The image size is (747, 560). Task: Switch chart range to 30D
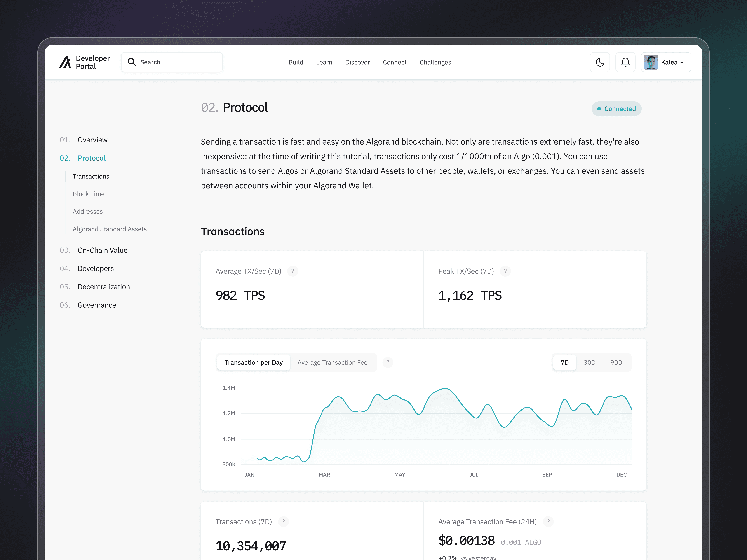pos(589,363)
